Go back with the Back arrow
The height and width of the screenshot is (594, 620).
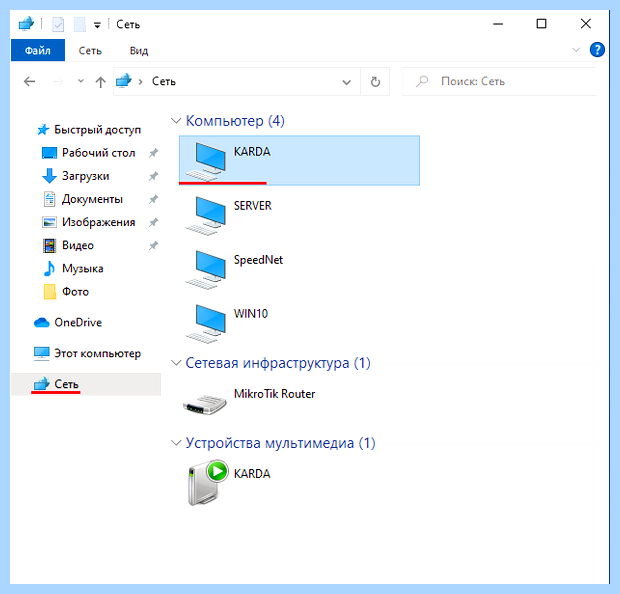point(30,81)
